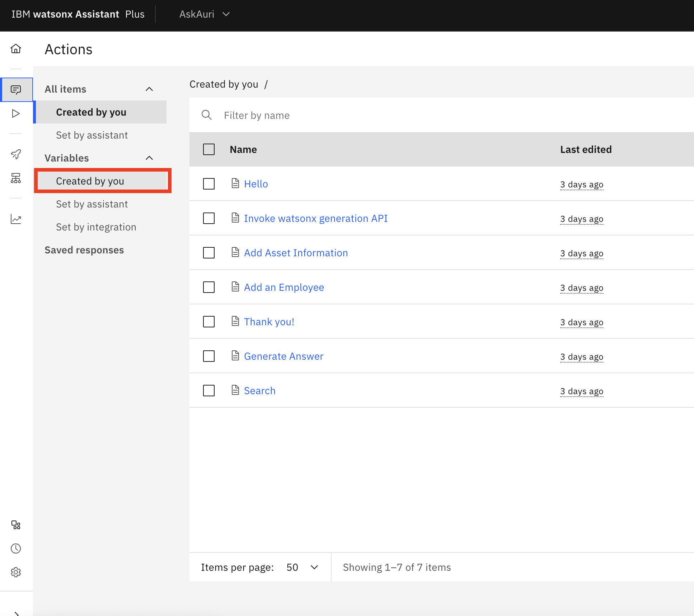Select Set by assistant under All items
The height and width of the screenshot is (616, 694).
(101, 135)
